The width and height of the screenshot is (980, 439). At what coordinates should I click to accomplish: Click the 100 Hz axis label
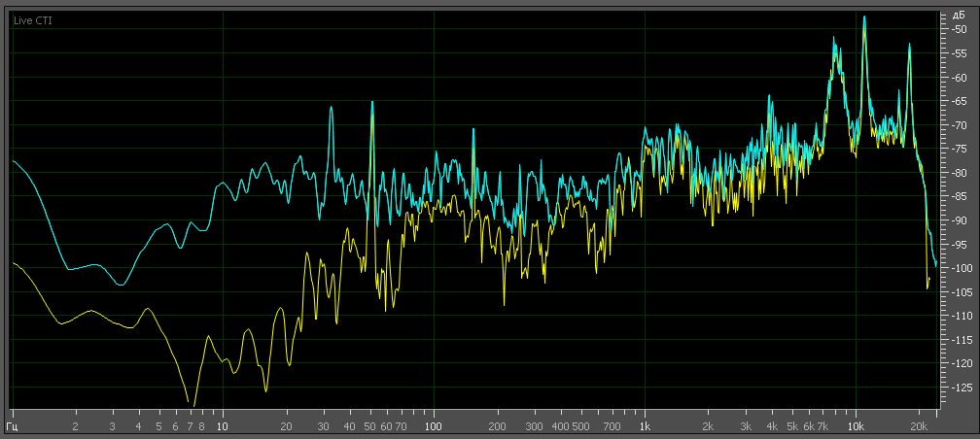[x=434, y=426]
